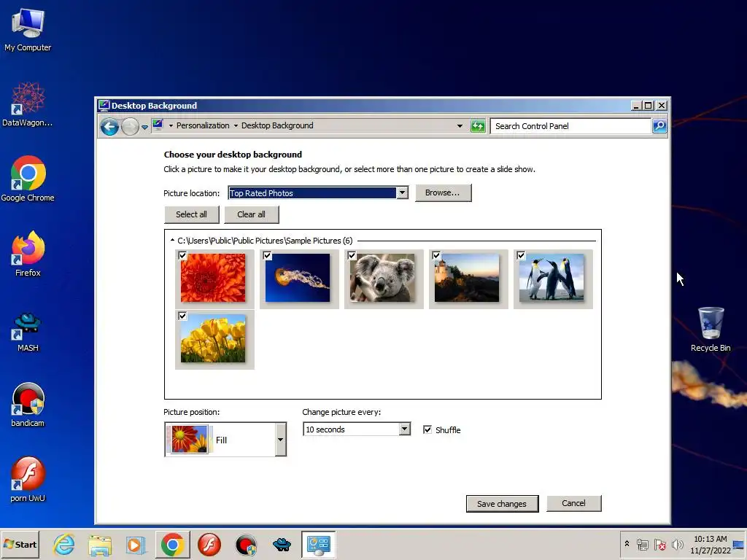Open network status tray icon
This screenshot has width=747, height=560.
tap(642, 545)
